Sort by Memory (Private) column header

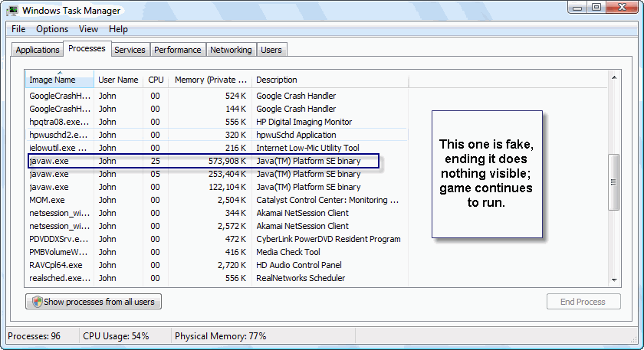(x=210, y=80)
